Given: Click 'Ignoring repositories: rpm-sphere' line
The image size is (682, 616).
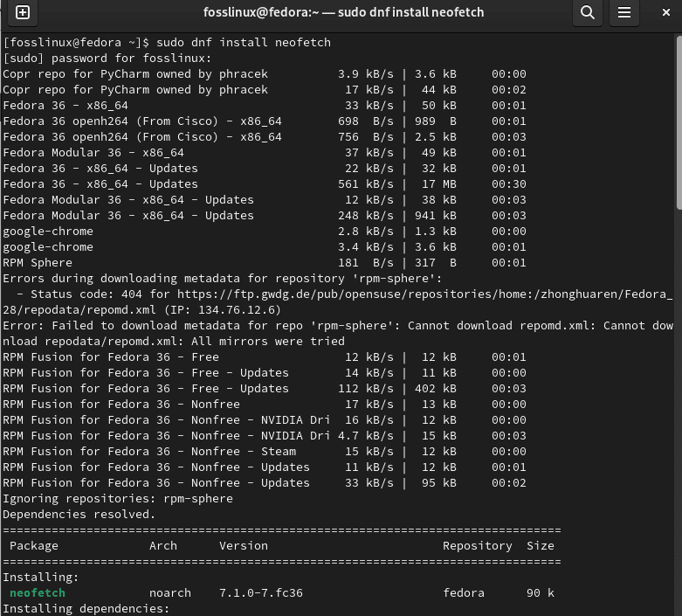Looking at the screenshot, I should coord(118,499).
